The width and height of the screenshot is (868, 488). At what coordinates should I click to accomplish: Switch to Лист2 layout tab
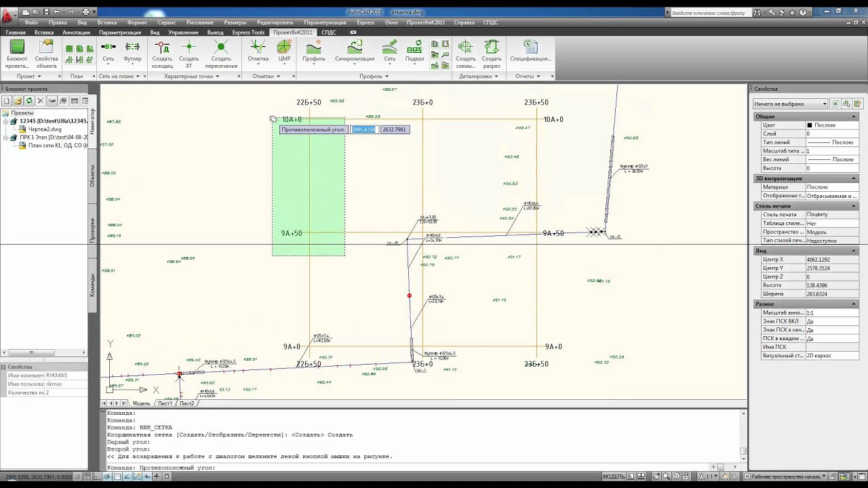pos(186,403)
